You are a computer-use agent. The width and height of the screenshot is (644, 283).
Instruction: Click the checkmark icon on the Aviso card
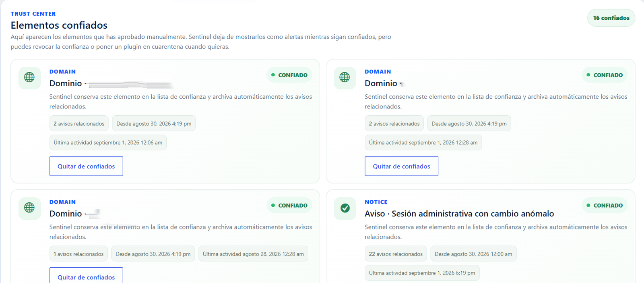coord(345,208)
